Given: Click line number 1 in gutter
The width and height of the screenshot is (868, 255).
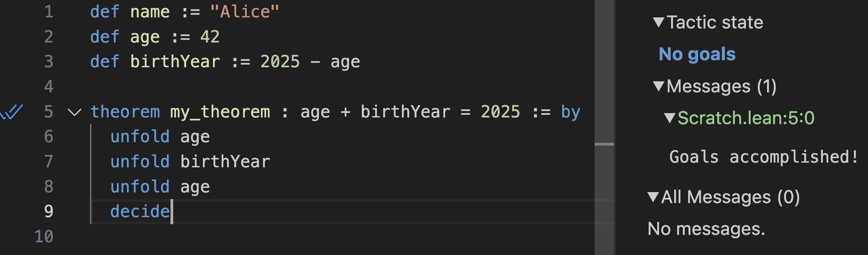Looking at the screenshot, I should coord(49,12).
